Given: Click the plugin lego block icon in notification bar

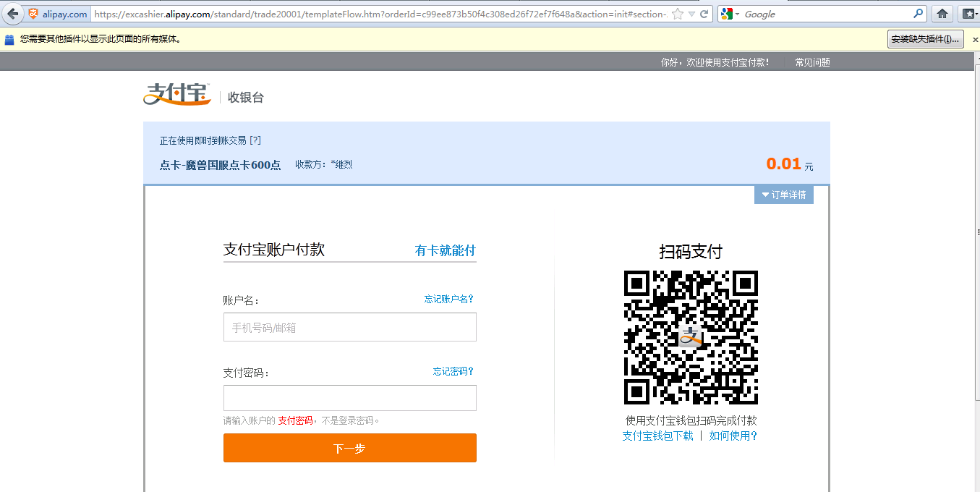Looking at the screenshot, I should pyautogui.click(x=9, y=39).
